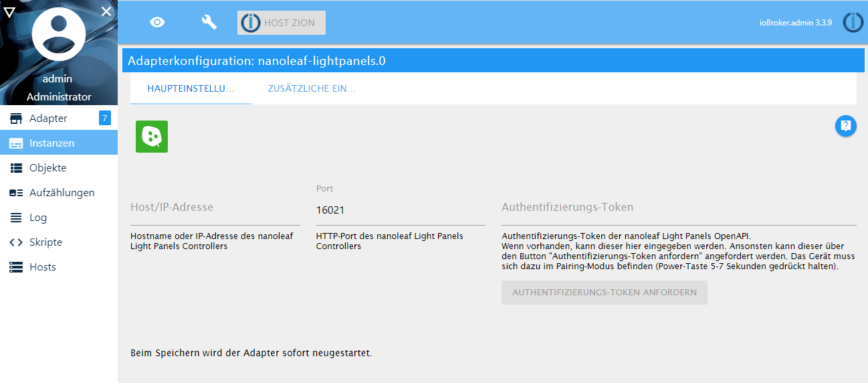Screen dimensions: 868x383
Task: Click the green nanoleaf adapter logo
Action: pos(152,137)
